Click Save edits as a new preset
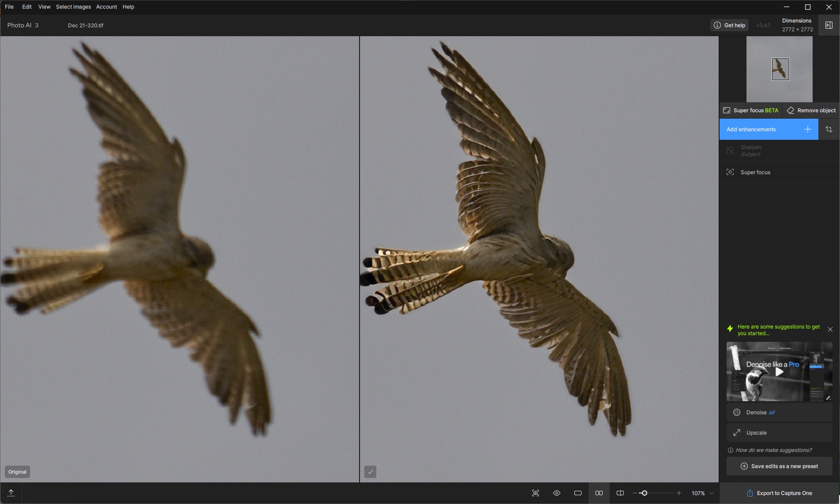This screenshot has width=840, height=504. pyautogui.click(x=780, y=466)
